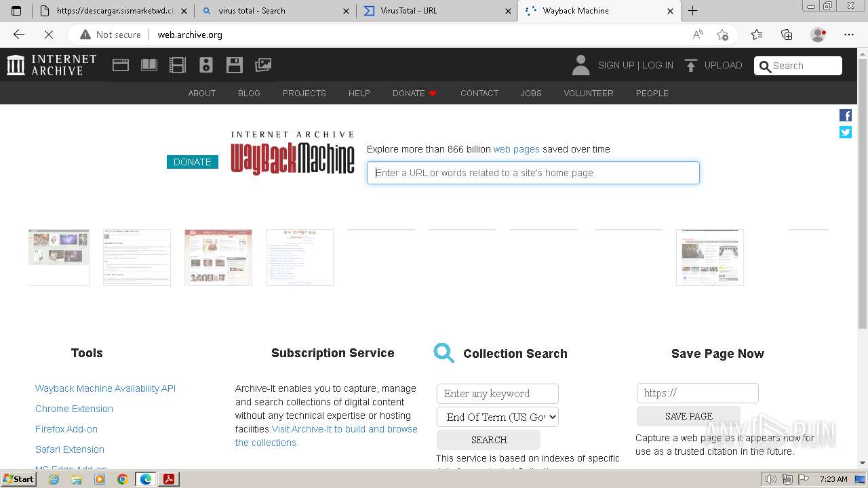
Task: Open the third red-themed site thumbnail
Action: pyautogui.click(x=218, y=258)
